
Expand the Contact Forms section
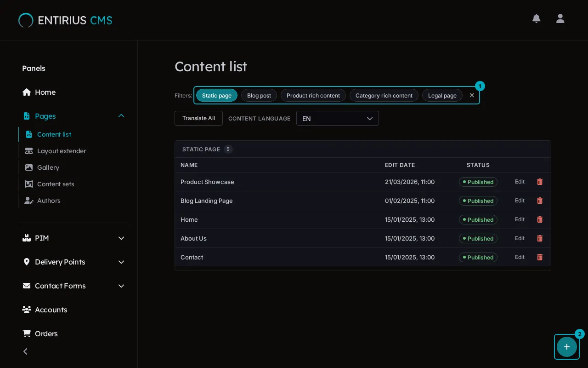(73, 286)
